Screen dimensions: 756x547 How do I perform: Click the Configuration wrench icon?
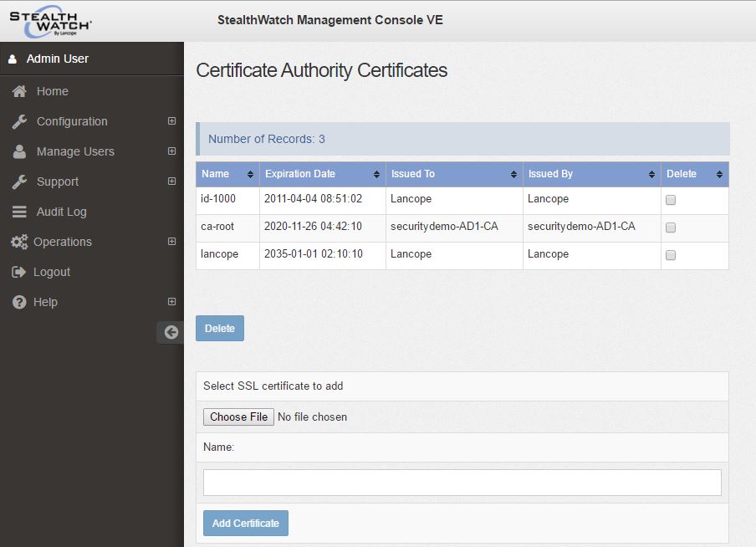[19, 121]
